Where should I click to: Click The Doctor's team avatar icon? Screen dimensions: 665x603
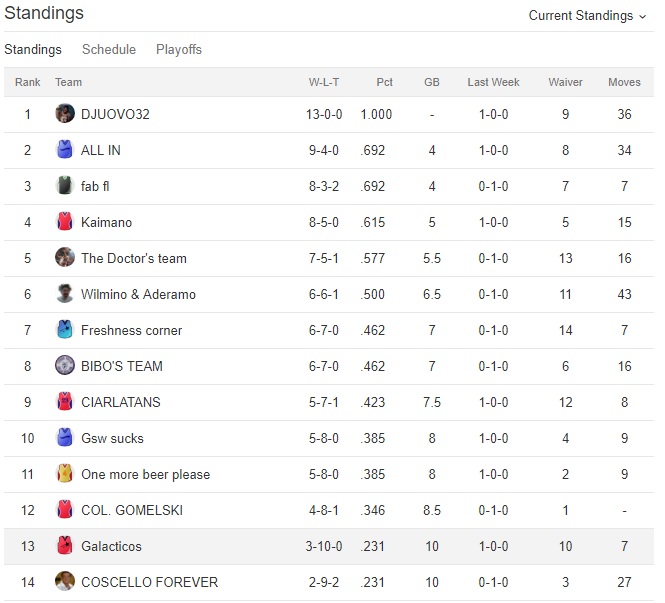tap(65, 258)
